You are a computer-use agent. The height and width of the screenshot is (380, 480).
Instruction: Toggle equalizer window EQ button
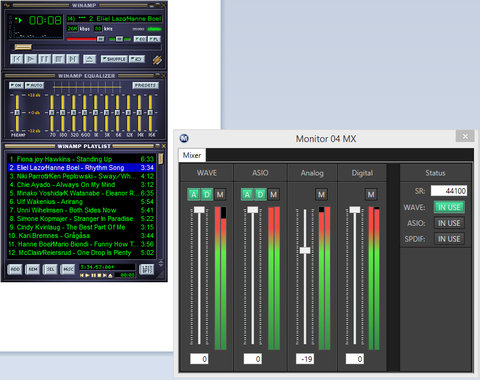tap(140, 39)
